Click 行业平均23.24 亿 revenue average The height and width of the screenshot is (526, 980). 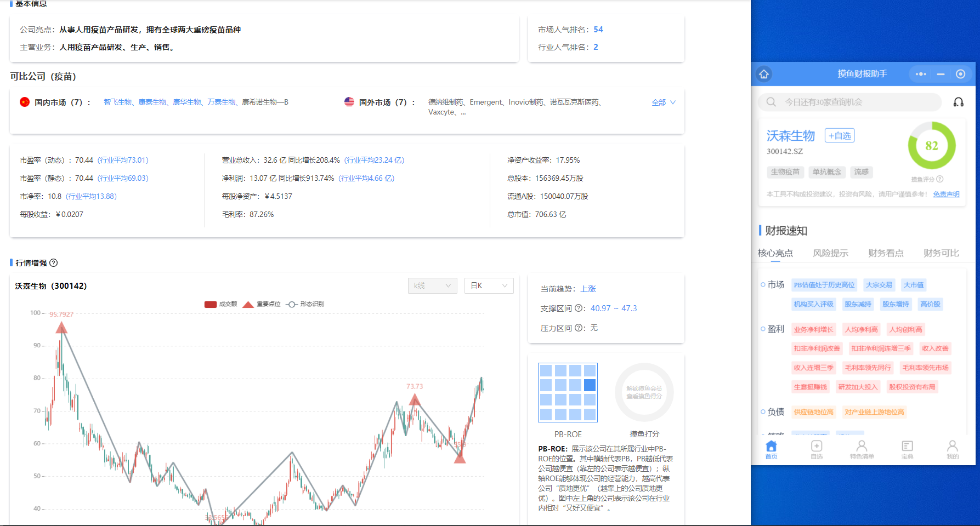coord(374,160)
